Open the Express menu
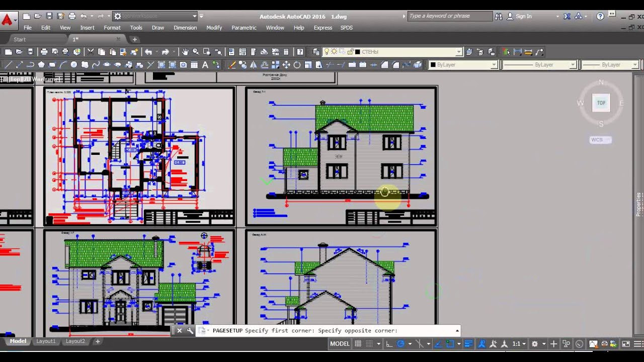Viewport: 644px width, 362px height. [323, 28]
